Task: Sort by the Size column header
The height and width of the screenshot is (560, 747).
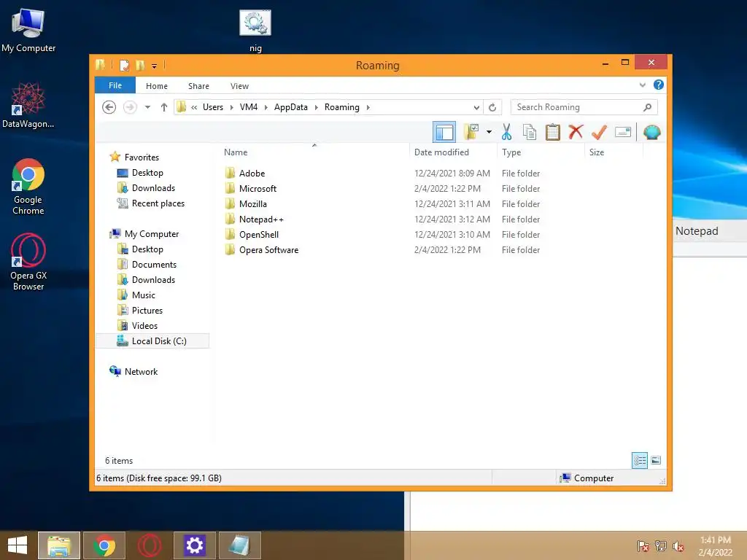Action: pos(597,152)
